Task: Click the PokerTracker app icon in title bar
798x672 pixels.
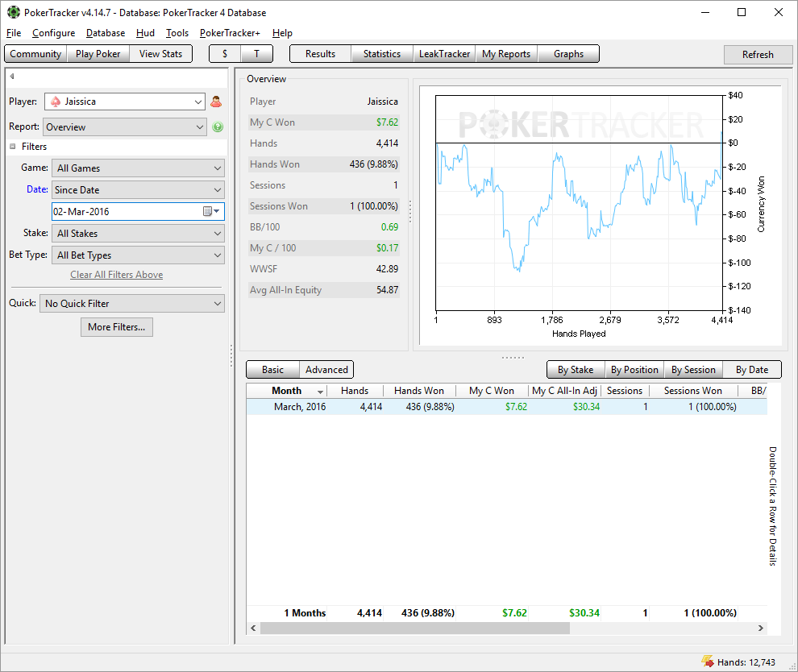Action: (x=13, y=12)
